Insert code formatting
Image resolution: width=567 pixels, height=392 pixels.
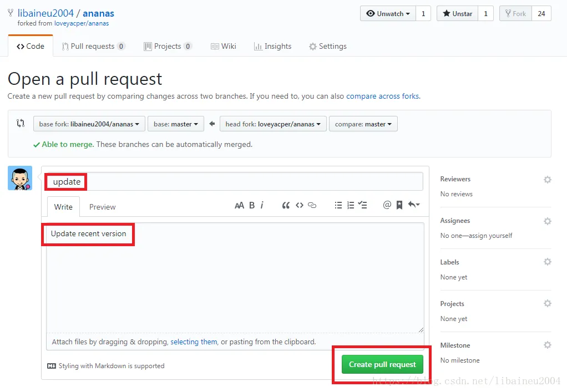pyautogui.click(x=299, y=205)
